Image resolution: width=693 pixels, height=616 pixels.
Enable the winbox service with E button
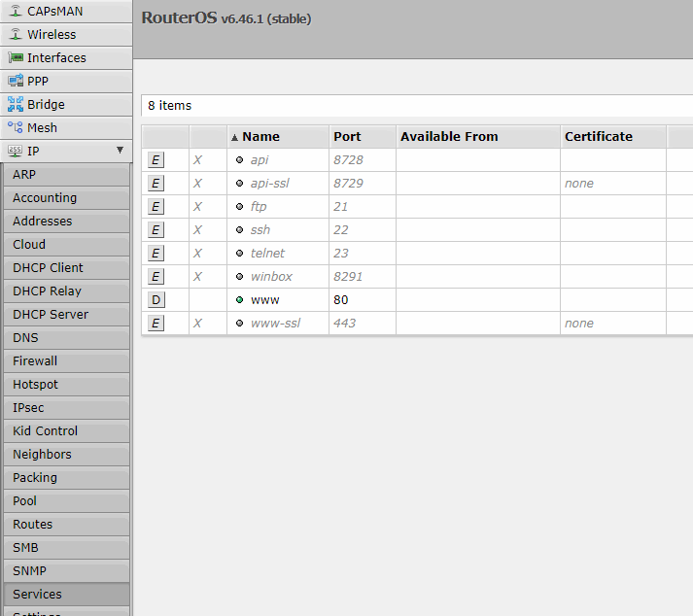point(156,277)
